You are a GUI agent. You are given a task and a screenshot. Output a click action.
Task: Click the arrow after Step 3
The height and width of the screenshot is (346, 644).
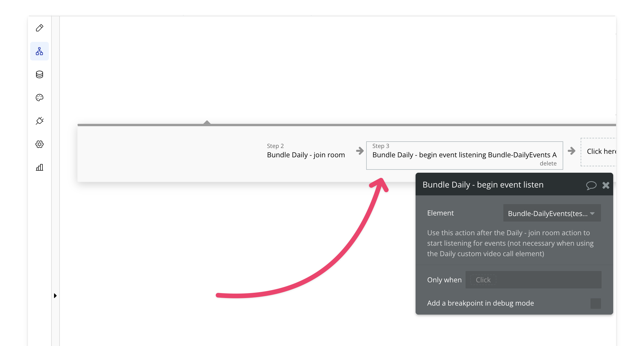[571, 151]
